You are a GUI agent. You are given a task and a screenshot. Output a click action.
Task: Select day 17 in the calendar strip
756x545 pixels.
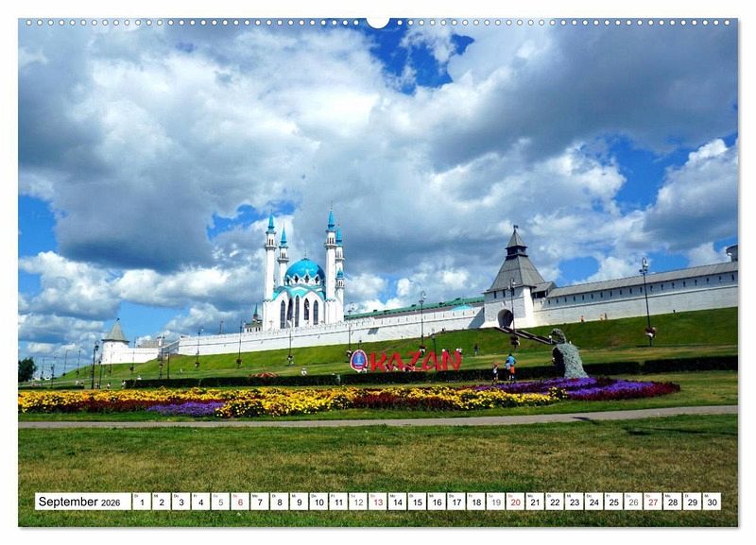[456, 502]
